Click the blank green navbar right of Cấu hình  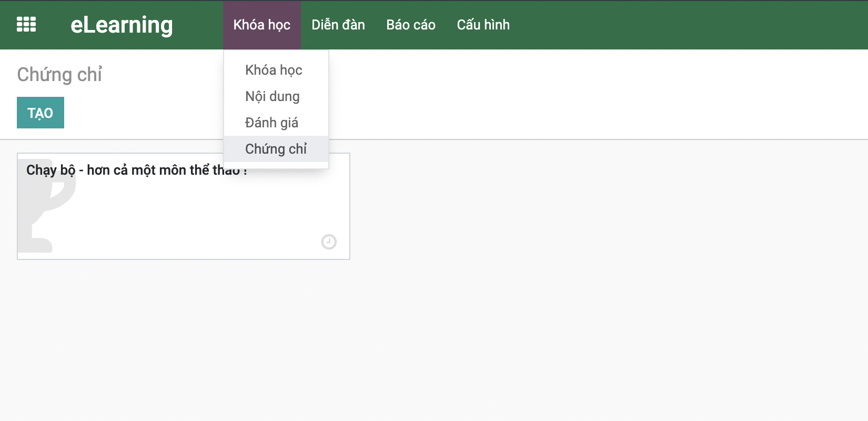point(684,25)
